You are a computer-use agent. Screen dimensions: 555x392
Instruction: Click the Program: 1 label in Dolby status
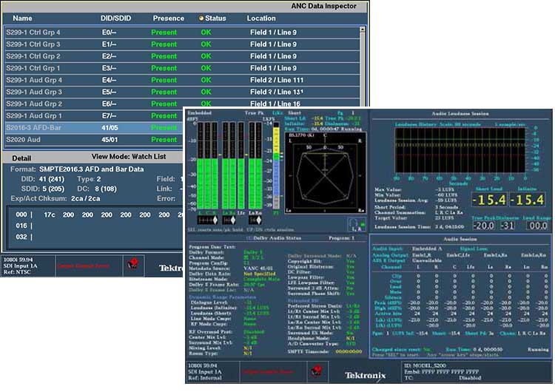[x=342, y=238]
